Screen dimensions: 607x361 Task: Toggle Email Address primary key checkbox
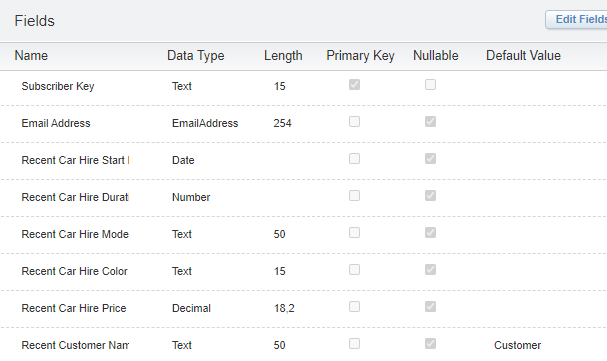click(354, 121)
